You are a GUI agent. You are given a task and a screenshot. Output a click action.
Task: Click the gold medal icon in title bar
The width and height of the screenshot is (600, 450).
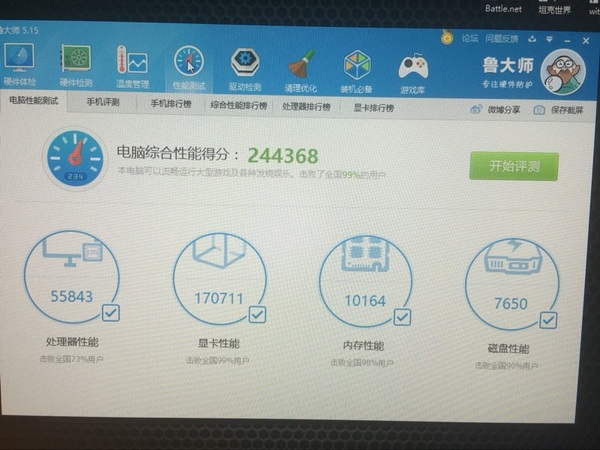point(447,37)
